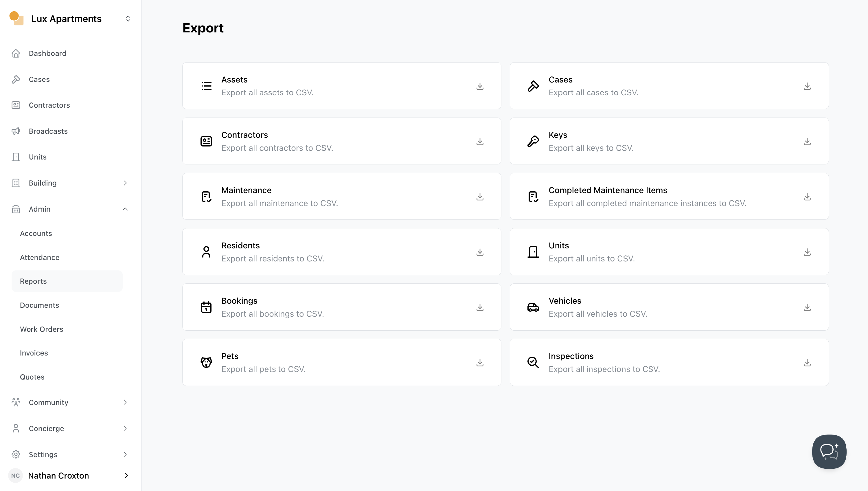Download the Assets CSV export
The image size is (868, 491).
[x=480, y=86]
